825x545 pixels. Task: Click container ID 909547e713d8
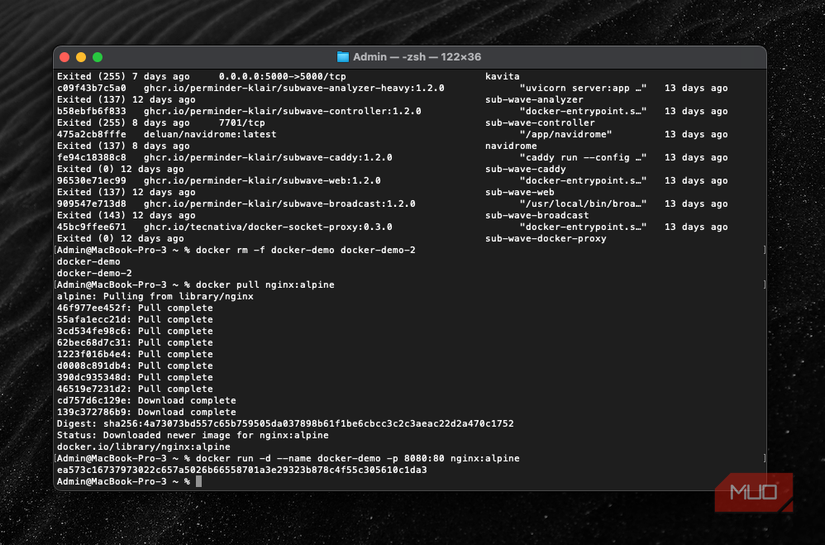coord(92,204)
